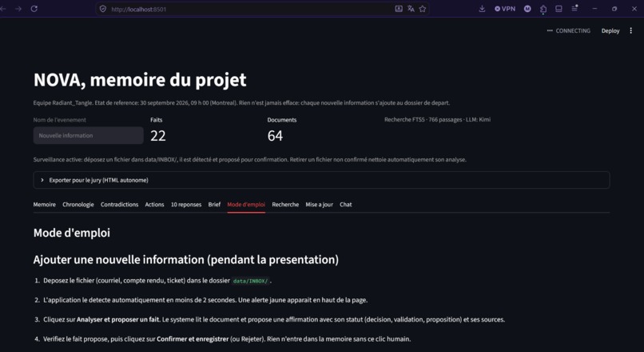This screenshot has height=352, width=644.
Task: Click the Ajouter une nouvelle information heading
Action: point(186,260)
